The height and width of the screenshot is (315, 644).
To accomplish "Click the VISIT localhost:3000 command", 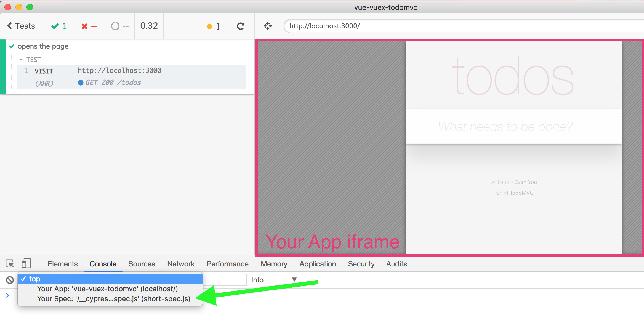I will [131, 71].
